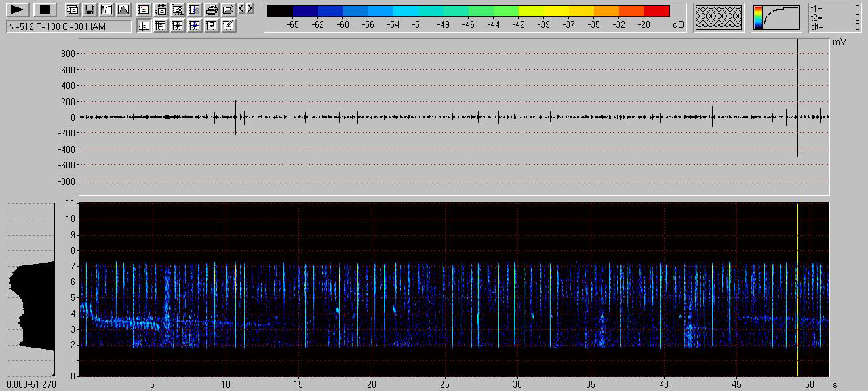Click the pencil edit icon
This screenshot has height=391, width=868.
(x=229, y=26)
